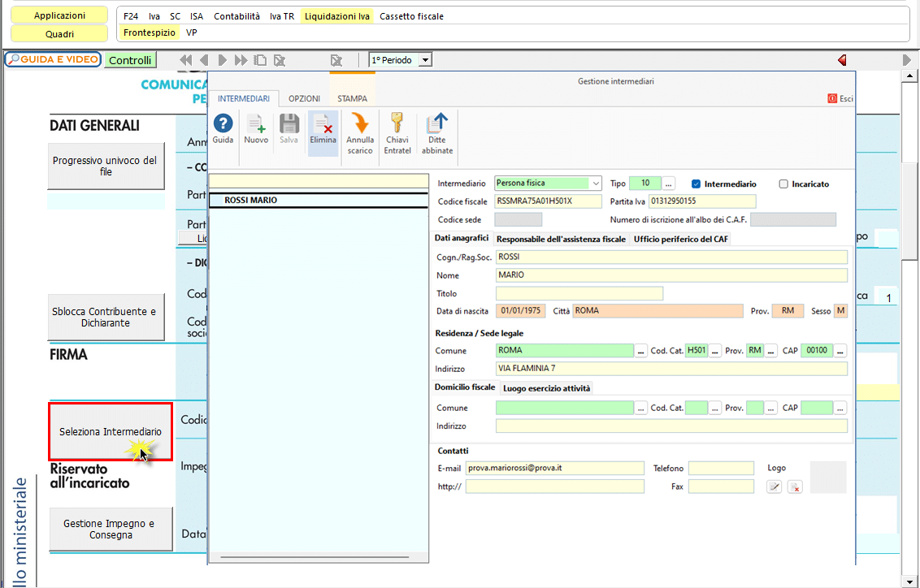Expand the Intermediario type dropdown
This screenshot has height=588, width=920.
596,184
